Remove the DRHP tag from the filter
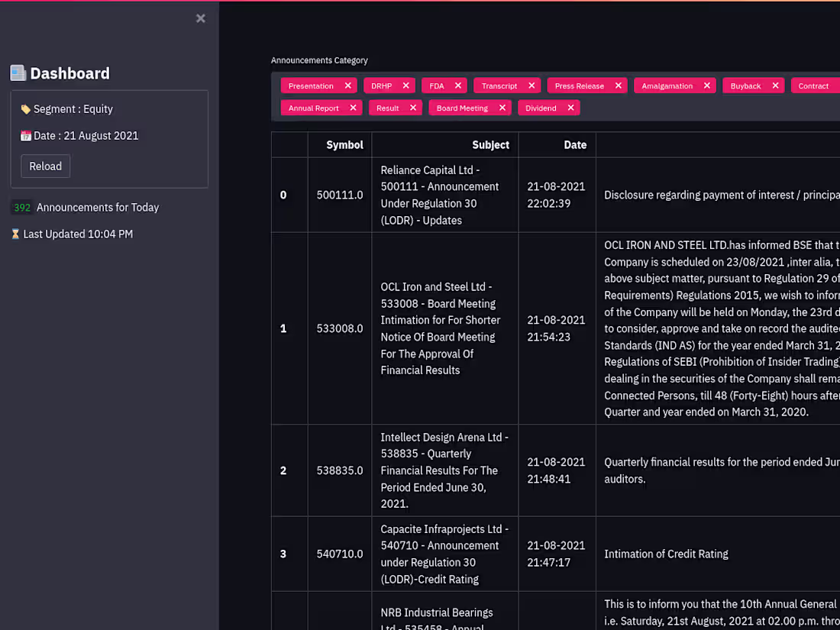840x630 pixels. 405,86
